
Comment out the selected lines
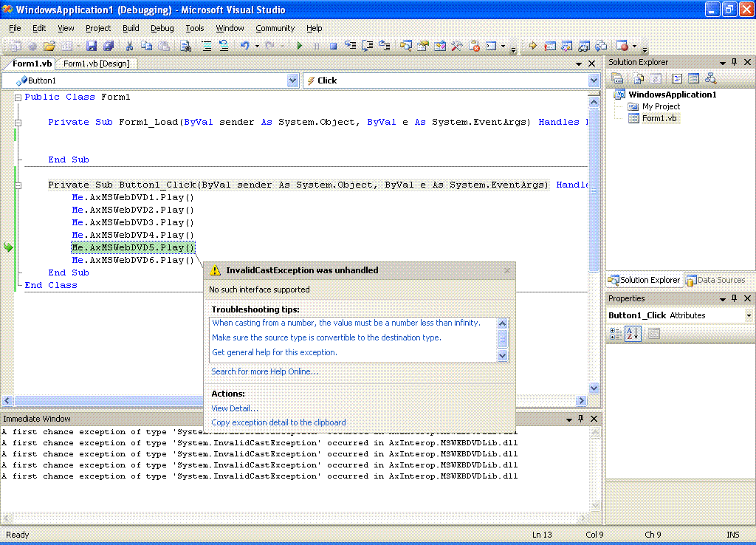[x=207, y=47]
